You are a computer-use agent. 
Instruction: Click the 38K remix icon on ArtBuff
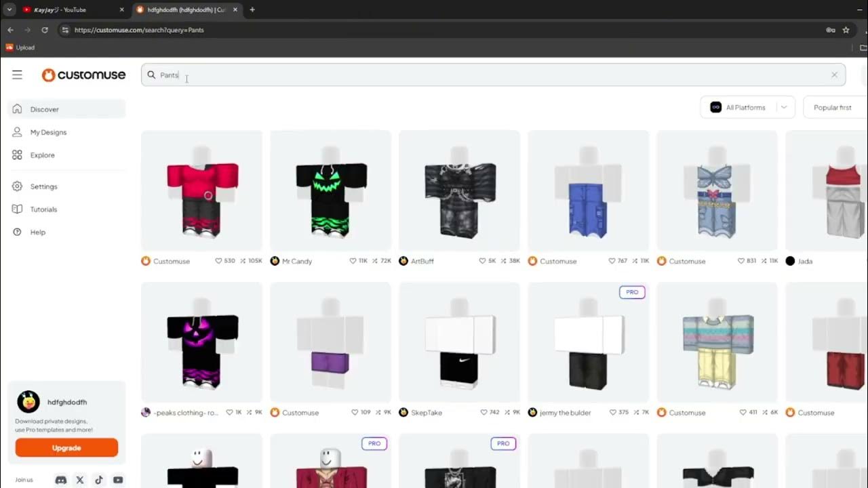coord(504,261)
